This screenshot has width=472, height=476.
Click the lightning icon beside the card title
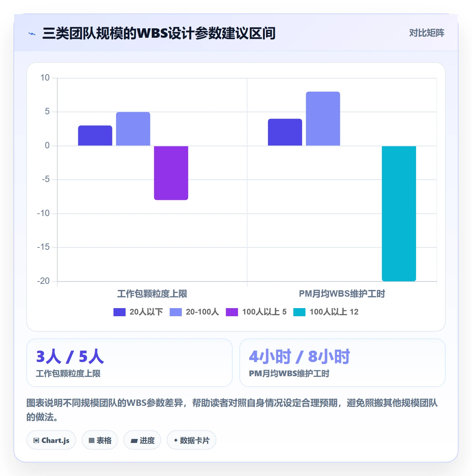point(32,34)
